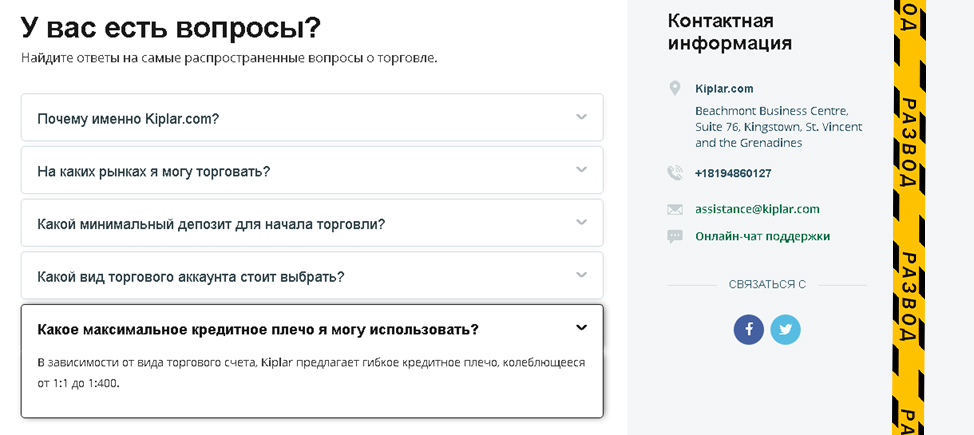Open the Twitter page icon

785,329
